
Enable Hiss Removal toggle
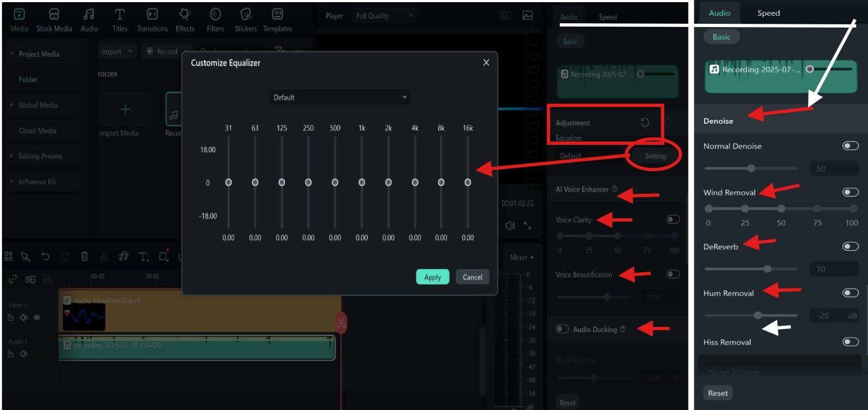click(850, 341)
